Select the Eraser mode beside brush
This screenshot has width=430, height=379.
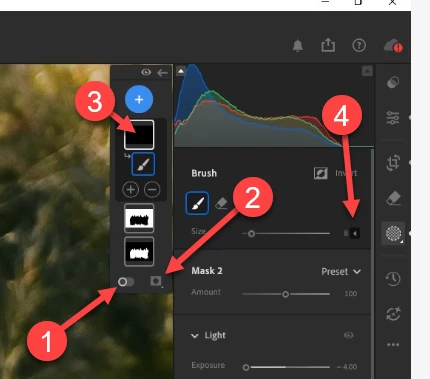click(x=221, y=203)
